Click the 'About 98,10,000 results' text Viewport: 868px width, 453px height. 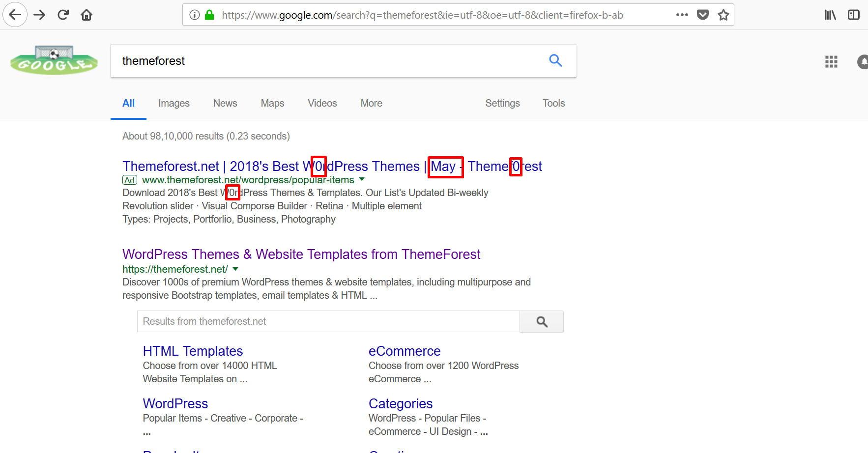[206, 136]
